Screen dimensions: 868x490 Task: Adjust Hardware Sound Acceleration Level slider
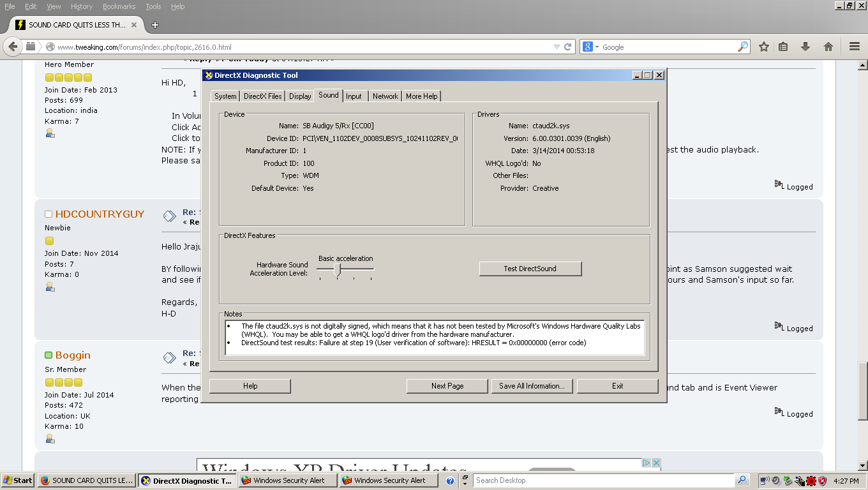pos(337,269)
